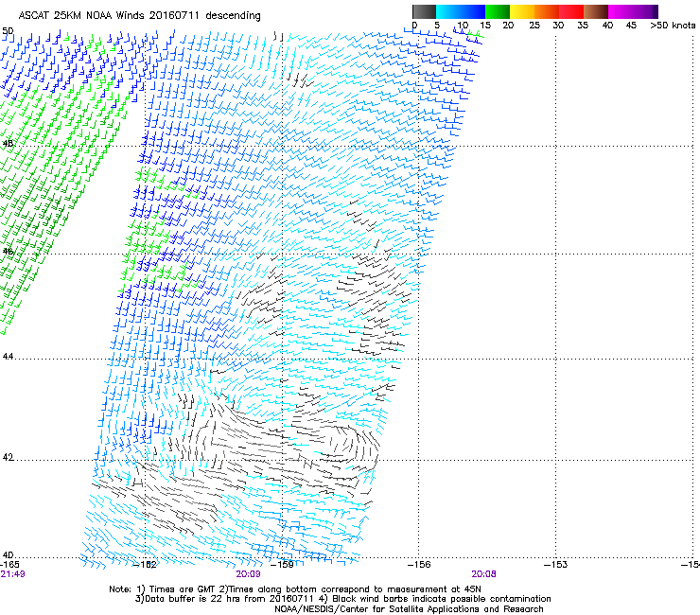Click the latitude label 46
This screenshot has width=700, height=615.
(x=8, y=251)
